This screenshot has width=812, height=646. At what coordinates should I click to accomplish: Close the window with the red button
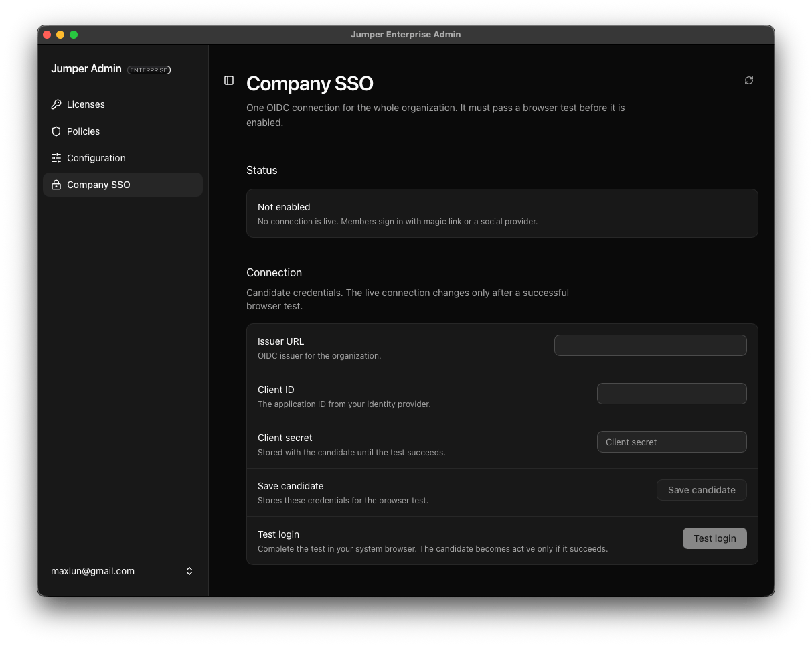click(x=47, y=35)
